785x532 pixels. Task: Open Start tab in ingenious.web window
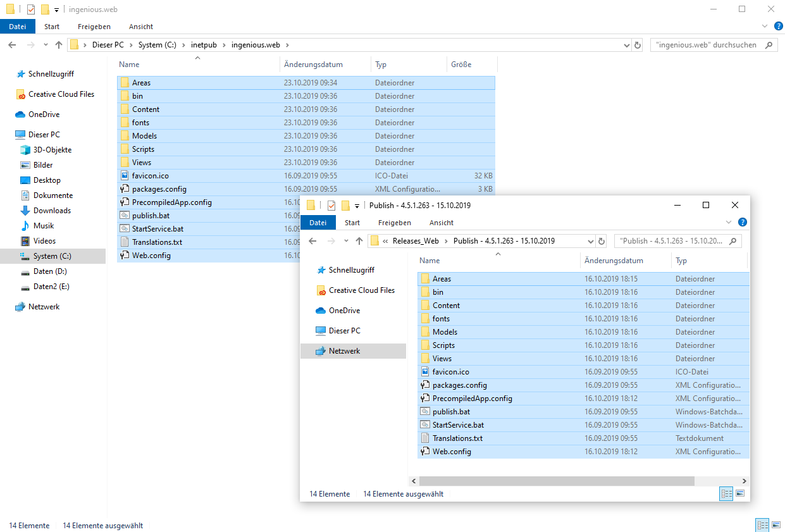click(x=52, y=27)
